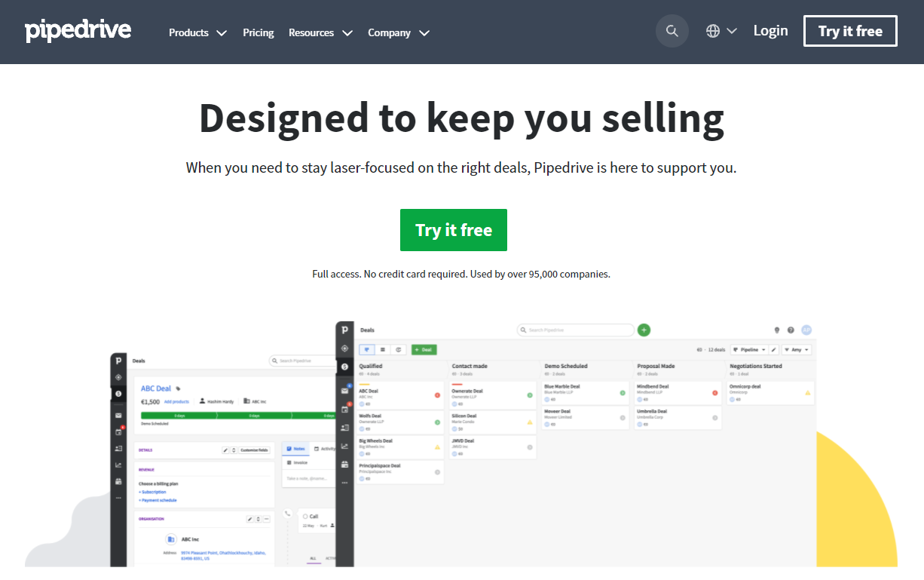Select the ALL tab under activity timeline

click(313, 558)
